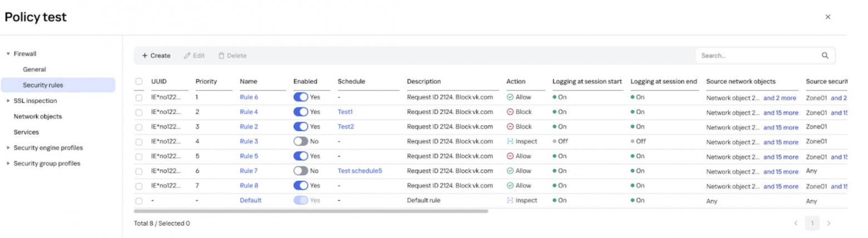
Task: Click the Block action icon for Rule 4
Action: point(510,112)
